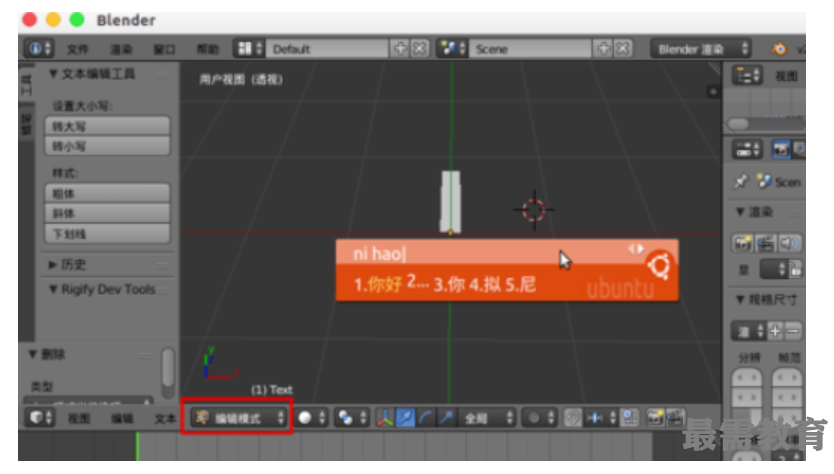Open the 3D view editor type selector
Viewport: 834px width, 474px height.
click(40, 418)
